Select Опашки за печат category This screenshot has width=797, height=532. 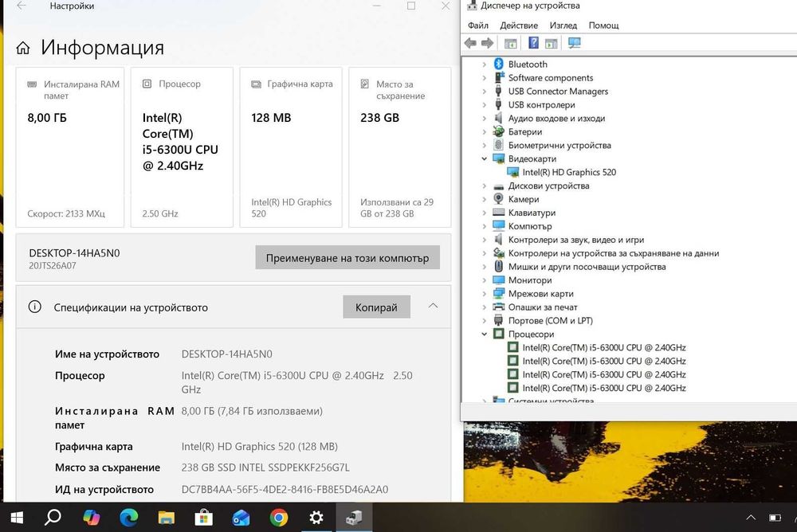point(543,307)
